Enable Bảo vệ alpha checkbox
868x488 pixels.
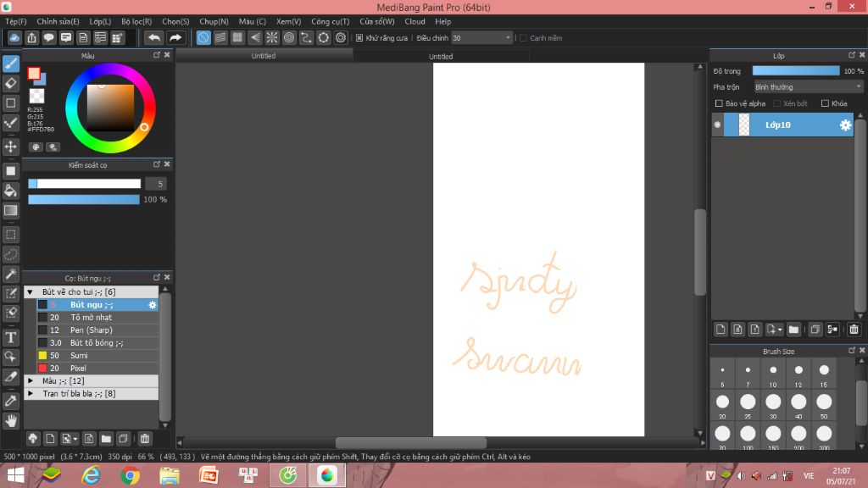pyautogui.click(x=719, y=103)
